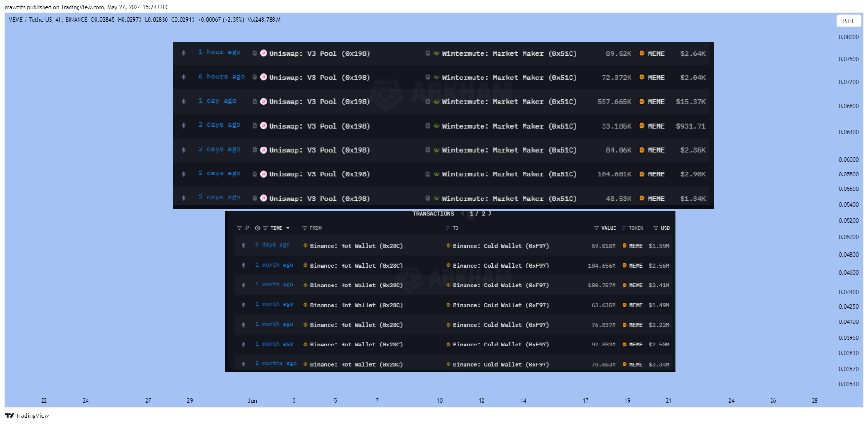
Task: Click the Vol 248.788M reading in the chart legend
Action: point(264,20)
